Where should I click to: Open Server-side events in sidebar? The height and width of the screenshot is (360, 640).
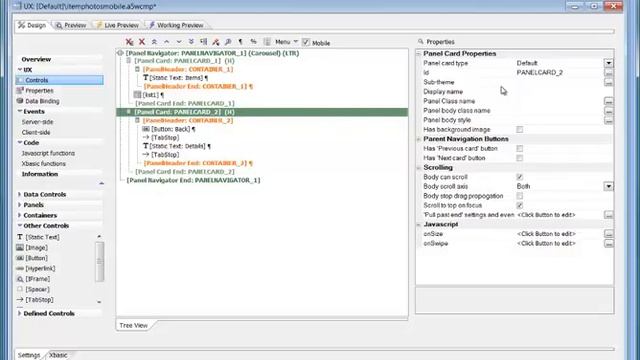click(38, 122)
